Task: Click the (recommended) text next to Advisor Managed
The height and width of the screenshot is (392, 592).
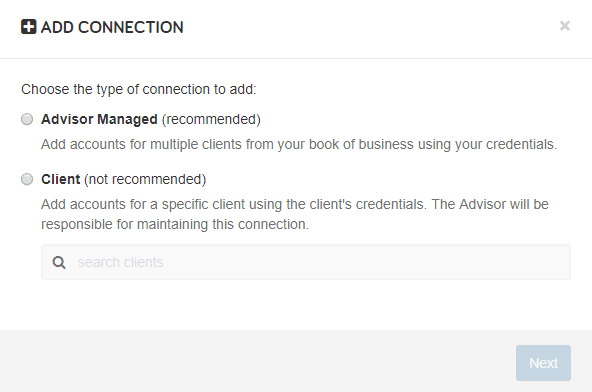Action: (211, 120)
